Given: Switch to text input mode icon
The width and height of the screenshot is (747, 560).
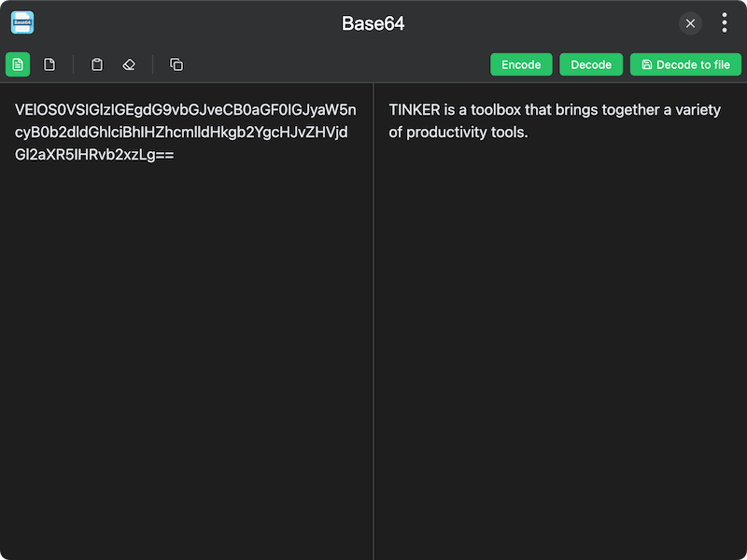Looking at the screenshot, I should (x=18, y=64).
